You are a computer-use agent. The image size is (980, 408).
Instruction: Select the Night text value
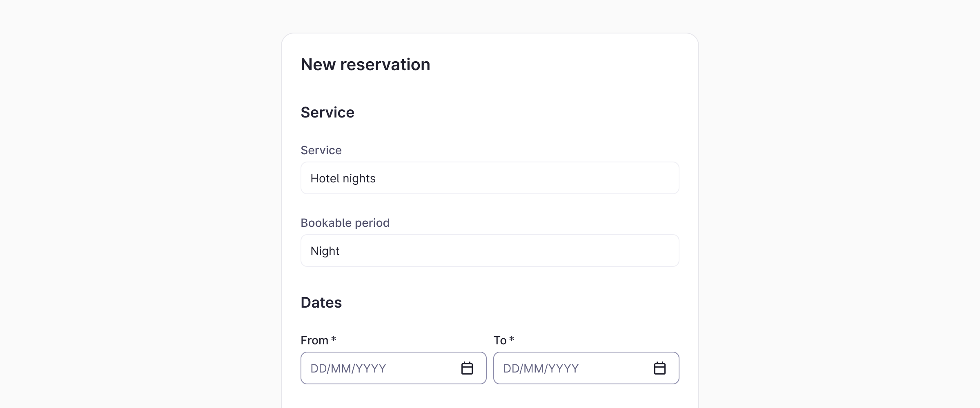pos(325,251)
